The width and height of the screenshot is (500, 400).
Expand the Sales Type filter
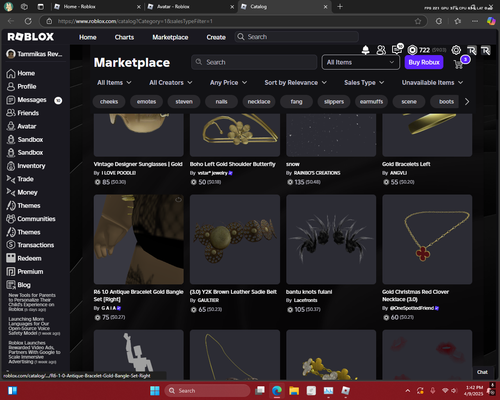pyautogui.click(x=364, y=83)
